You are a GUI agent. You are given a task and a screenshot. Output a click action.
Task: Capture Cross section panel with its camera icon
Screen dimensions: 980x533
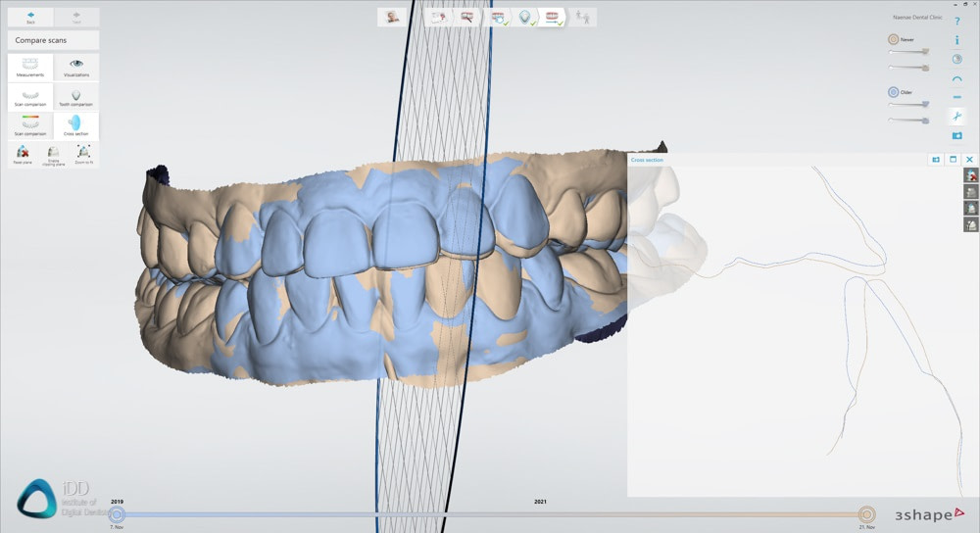pyautogui.click(x=936, y=160)
